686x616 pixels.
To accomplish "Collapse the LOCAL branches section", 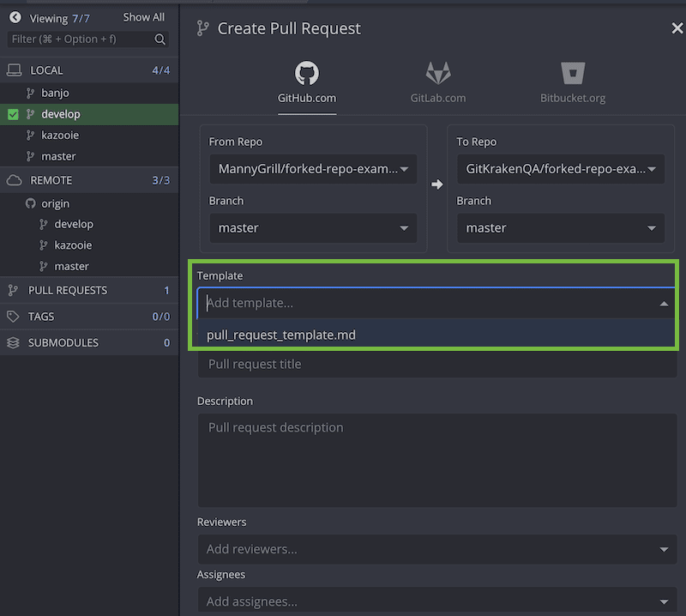I will click(47, 70).
